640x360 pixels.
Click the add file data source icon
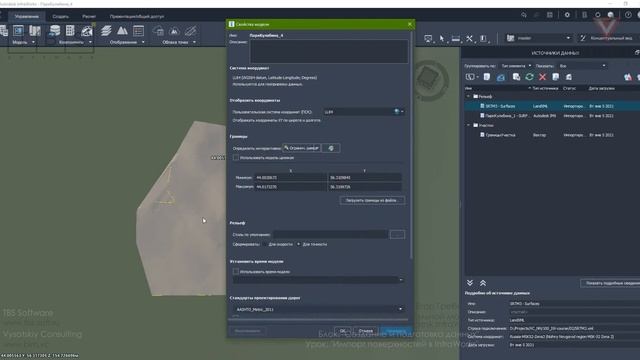click(x=487, y=77)
